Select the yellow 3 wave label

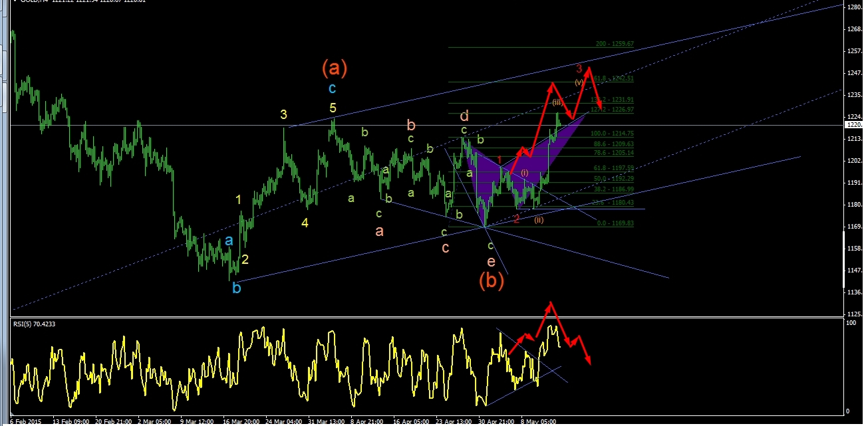pyautogui.click(x=283, y=115)
